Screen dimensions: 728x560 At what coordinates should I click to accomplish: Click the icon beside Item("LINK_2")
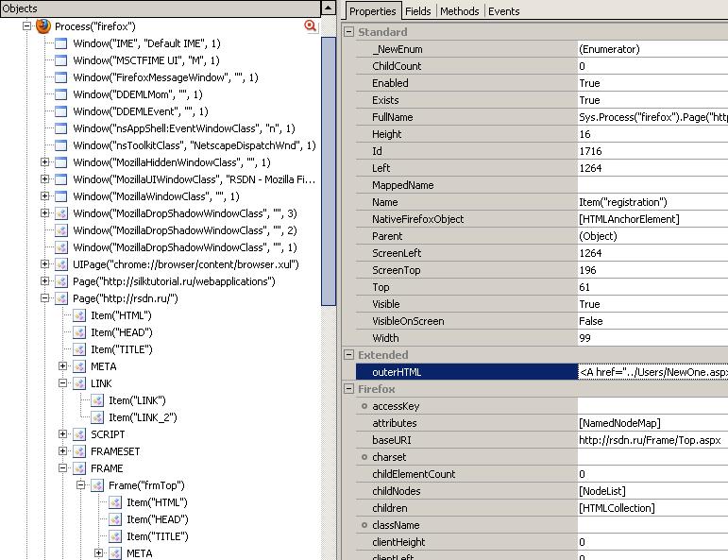[x=96, y=417]
